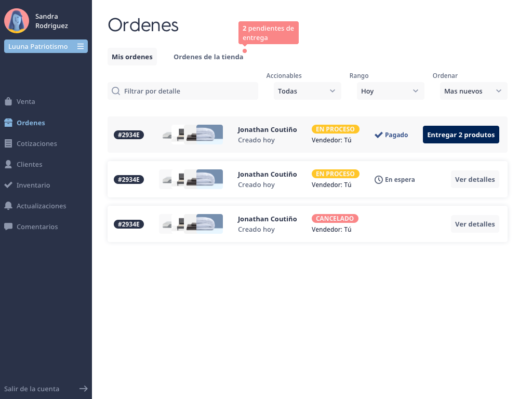Click Ver detalles on En espera order
This screenshot has width=532, height=399.
[x=475, y=179]
